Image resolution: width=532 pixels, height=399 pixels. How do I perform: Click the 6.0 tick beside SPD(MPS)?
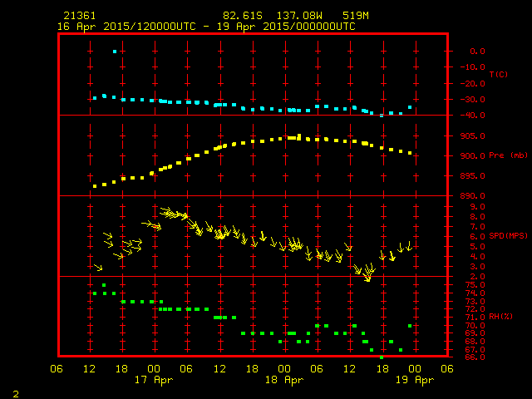point(477,236)
